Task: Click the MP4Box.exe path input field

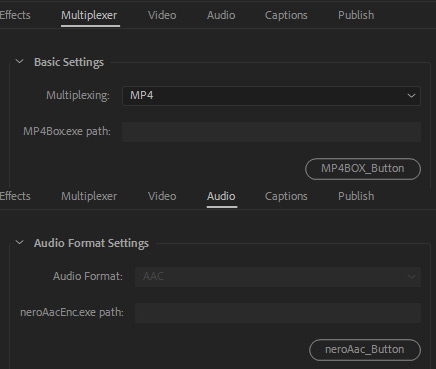Action: coord(271,132)
